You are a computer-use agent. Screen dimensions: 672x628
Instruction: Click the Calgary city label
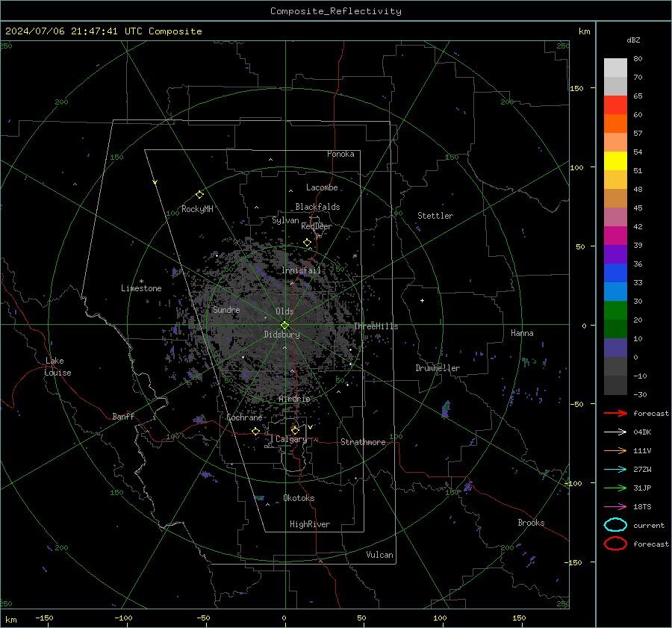point(291,439)
